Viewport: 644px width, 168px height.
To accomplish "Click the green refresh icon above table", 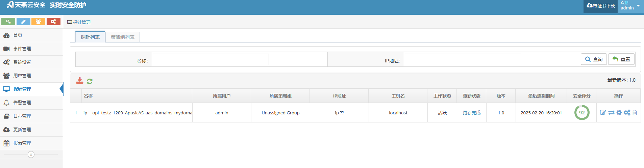I will (90, 81).
